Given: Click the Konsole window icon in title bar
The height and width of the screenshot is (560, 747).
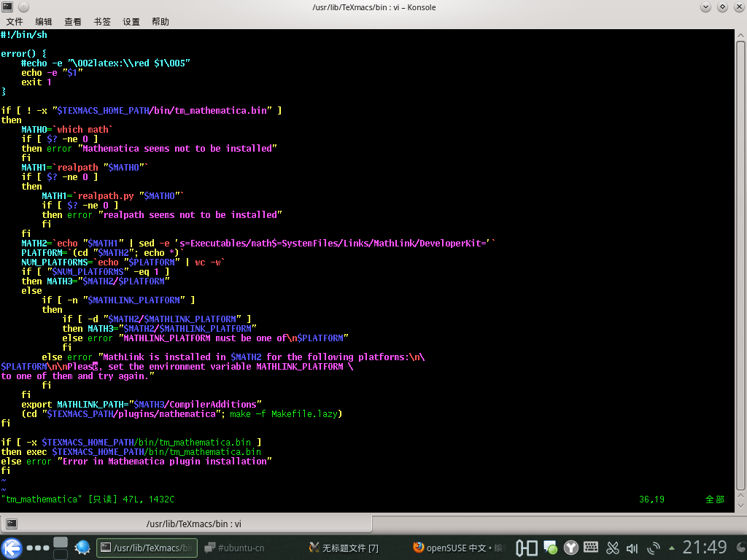Looking at the screenshot, I should click(7, 7).
